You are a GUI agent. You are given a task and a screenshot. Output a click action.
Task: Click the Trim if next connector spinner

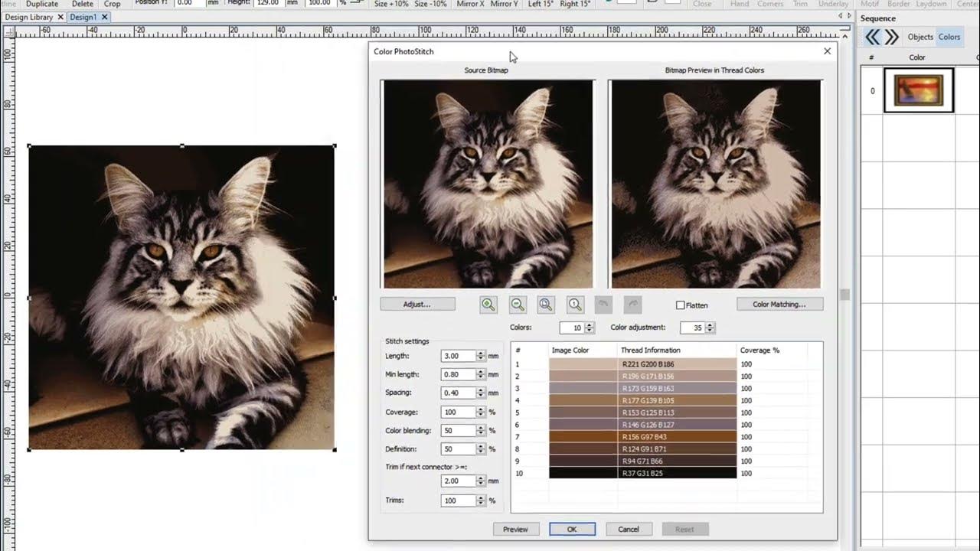pos(481,481)
